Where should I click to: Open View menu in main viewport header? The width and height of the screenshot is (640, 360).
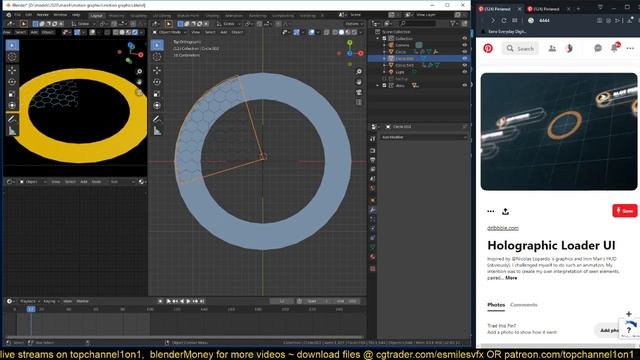[196, 32]
